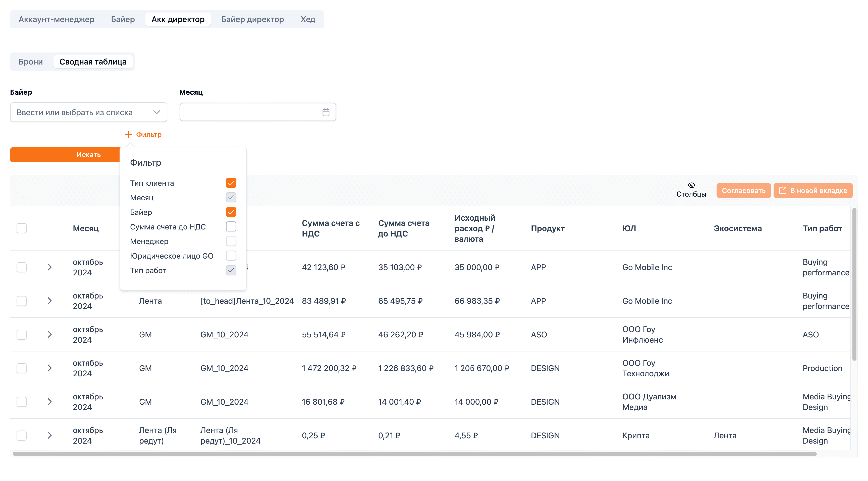The height and width of the screenshot is (481, 868).
Task: Click the horizontal table scrollbar
Action: pos(414,454)
